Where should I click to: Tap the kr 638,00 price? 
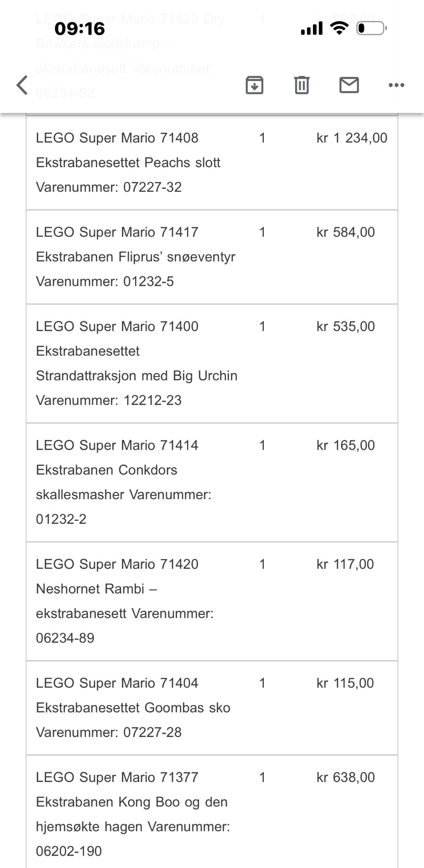point(346,777)
